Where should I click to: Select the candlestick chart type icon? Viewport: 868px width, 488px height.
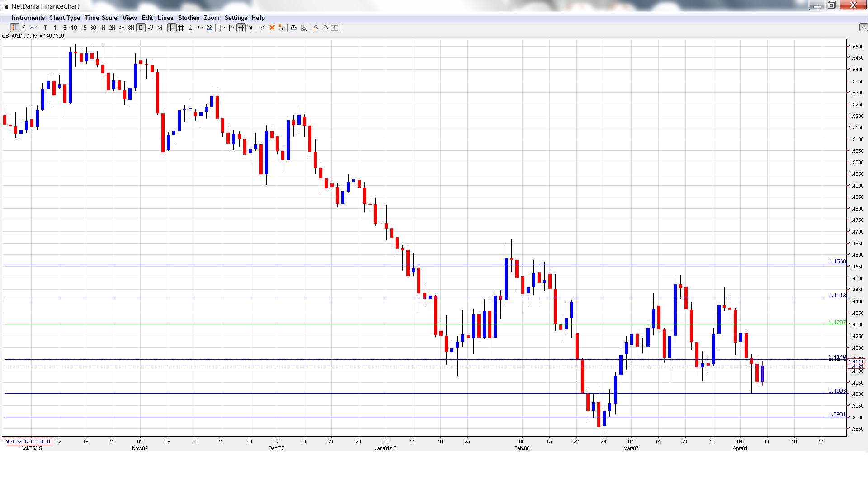pyautogui.click(x=14, y=28)
